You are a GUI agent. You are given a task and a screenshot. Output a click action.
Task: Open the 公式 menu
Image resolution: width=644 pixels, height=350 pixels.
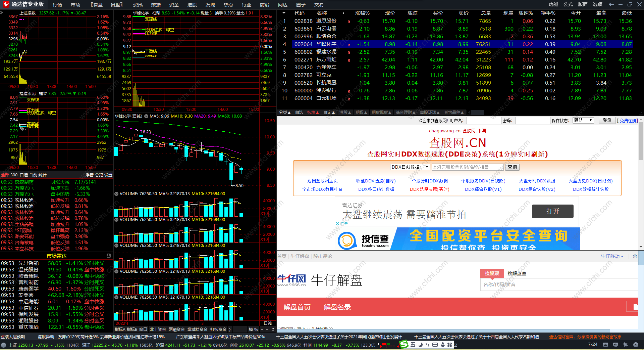click(568, 4)
